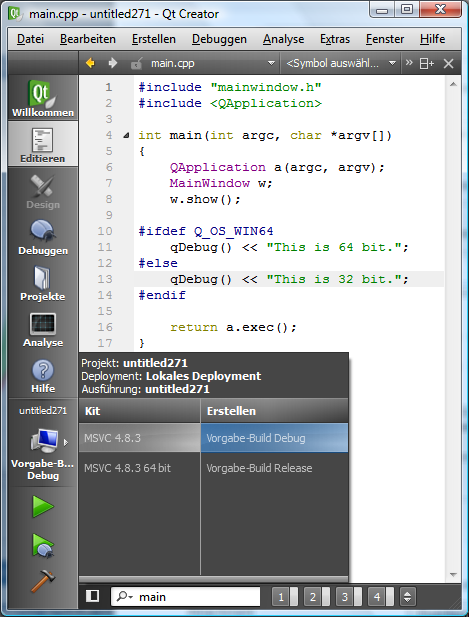Run the project with green play button
Viewport: 469px width, 617px height.
42,506
